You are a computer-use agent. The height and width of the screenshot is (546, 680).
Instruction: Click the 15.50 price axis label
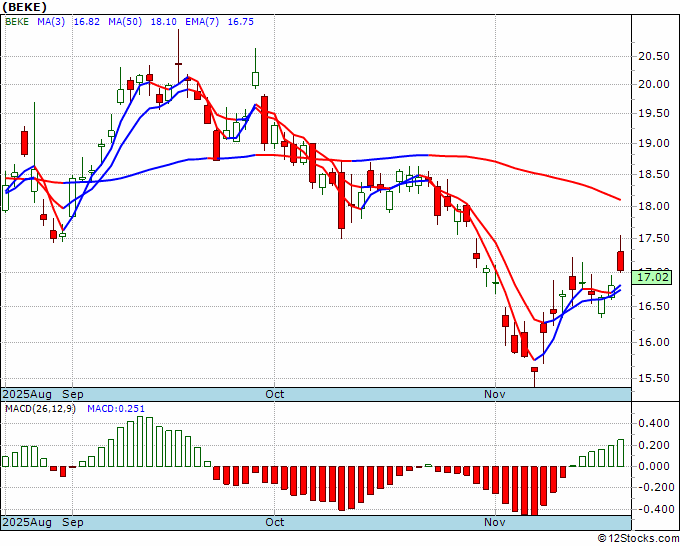(x=654, y=379)
